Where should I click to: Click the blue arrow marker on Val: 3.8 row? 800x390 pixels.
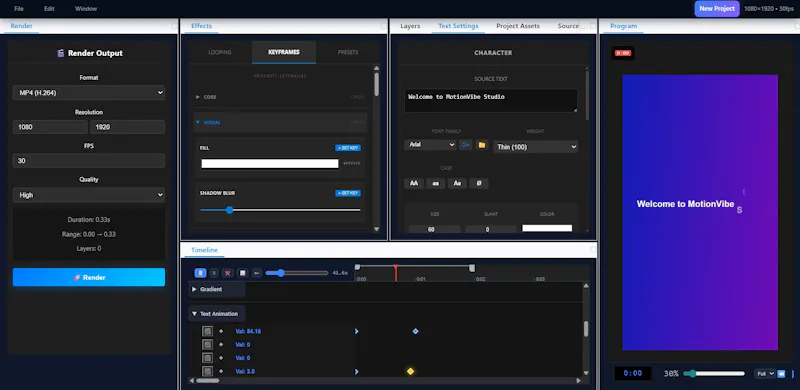point(357,371)
